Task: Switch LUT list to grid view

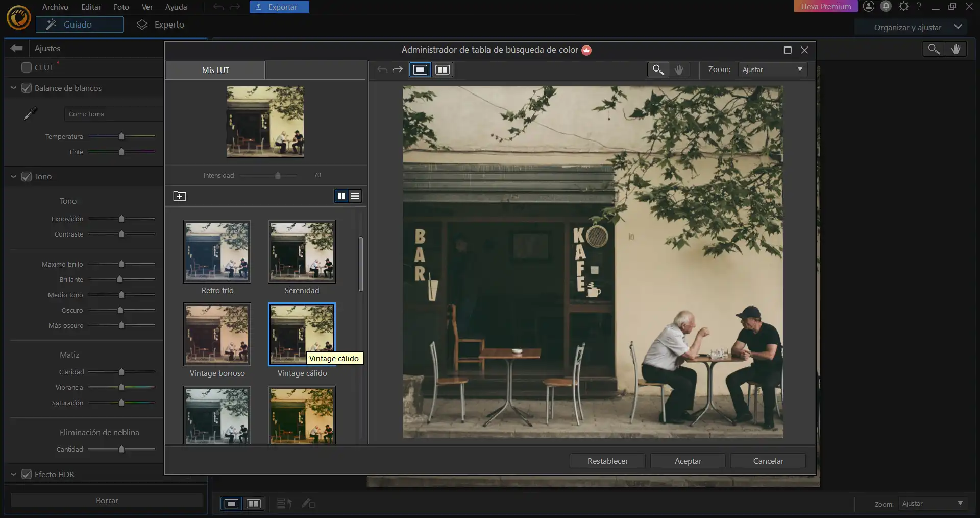Action: (341, 196)
